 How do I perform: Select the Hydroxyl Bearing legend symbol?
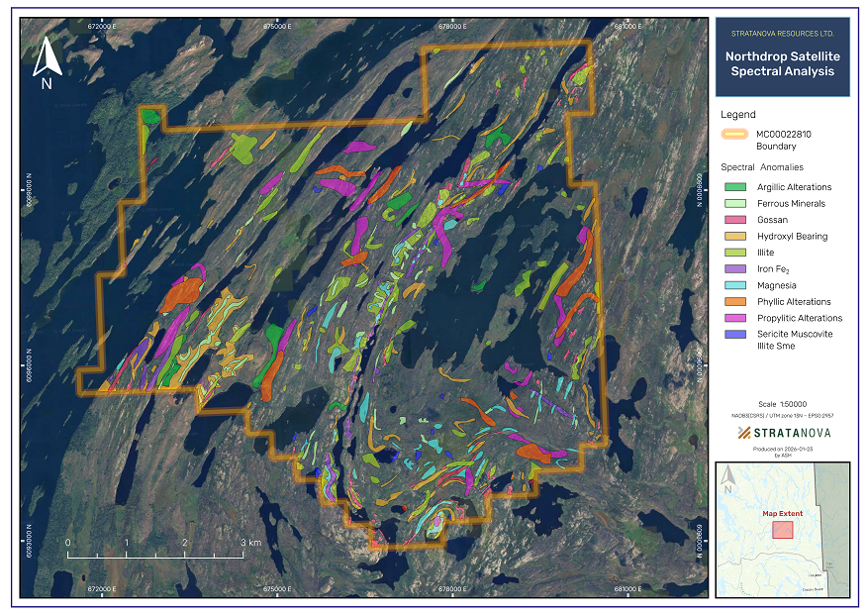click(x=734, y=236)
